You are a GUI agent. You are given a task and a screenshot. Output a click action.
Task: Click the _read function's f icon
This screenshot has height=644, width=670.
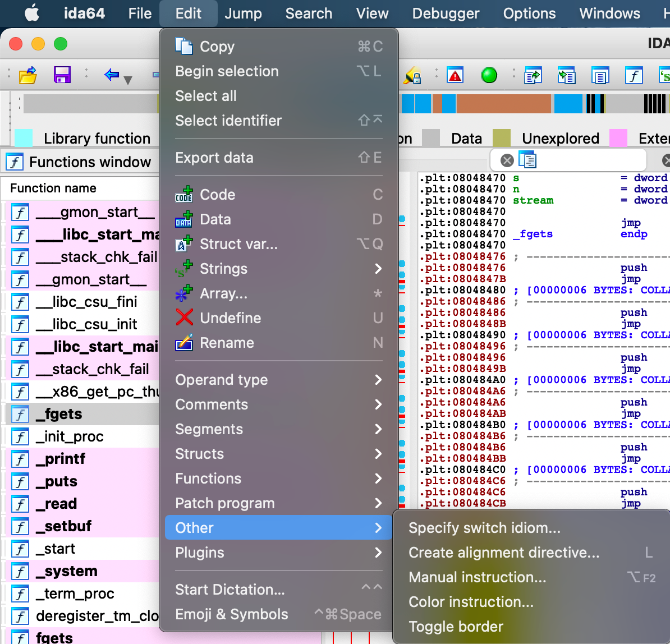pyautogui.click(x=20, y=504)
